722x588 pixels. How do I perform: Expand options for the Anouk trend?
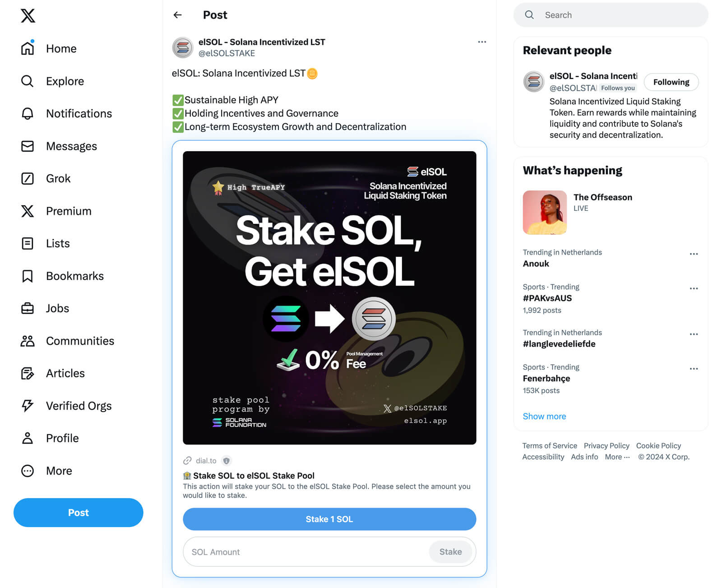(694, 254)
